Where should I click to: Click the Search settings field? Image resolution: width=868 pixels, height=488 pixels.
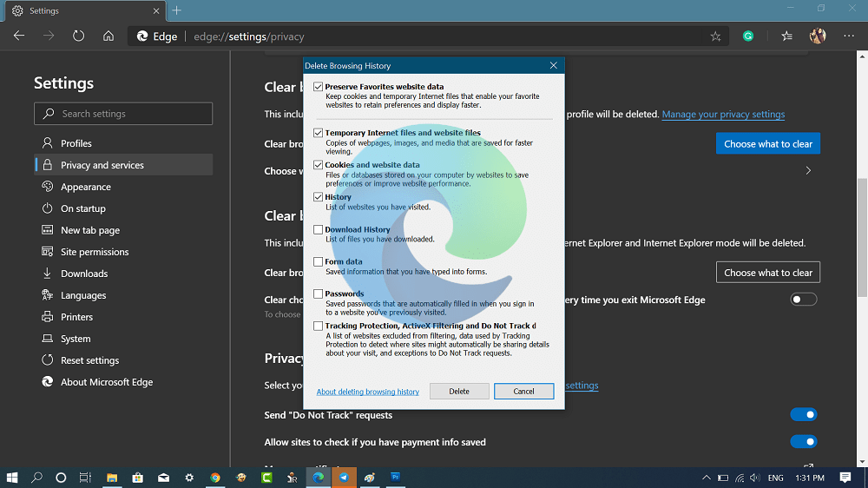(x=123, y=114)
